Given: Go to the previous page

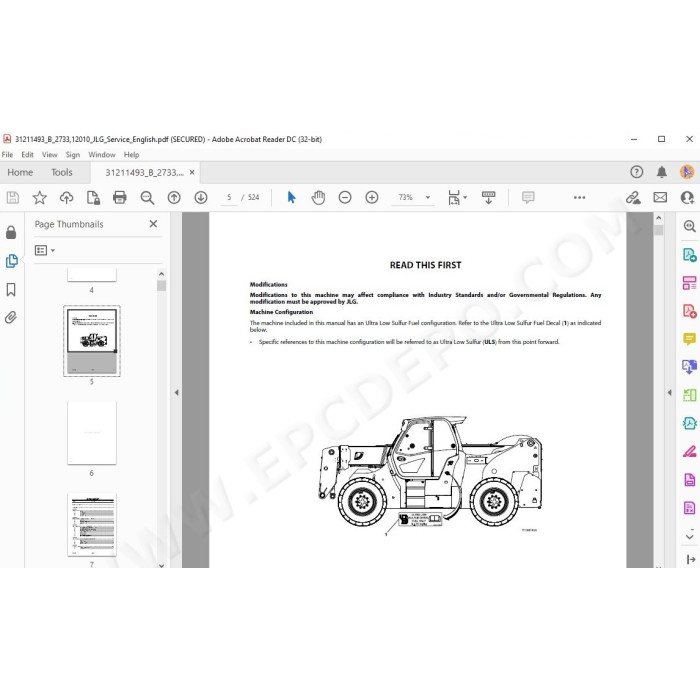Looking at the screenshot, I should click(x=174, y=197).
